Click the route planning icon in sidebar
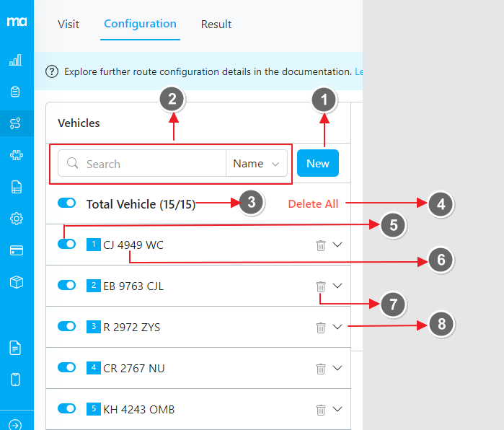 coord(15,123)
